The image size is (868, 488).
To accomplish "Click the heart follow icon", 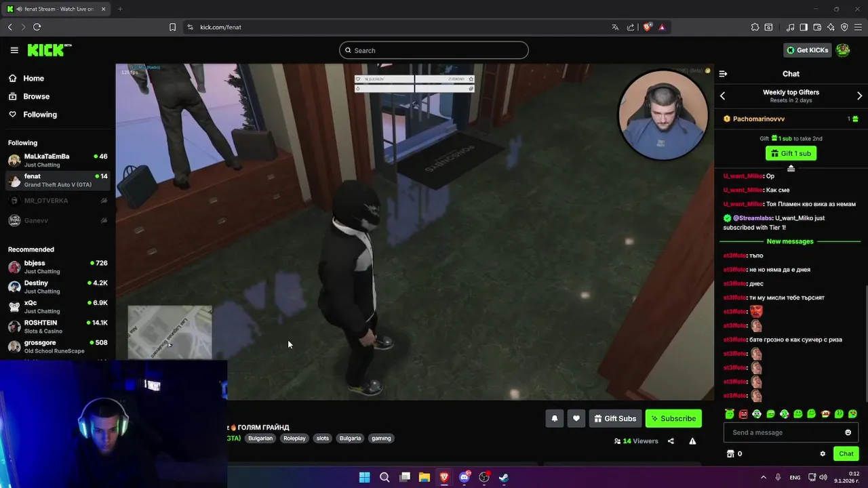I will pyautogui.click(x=576, y=419).
